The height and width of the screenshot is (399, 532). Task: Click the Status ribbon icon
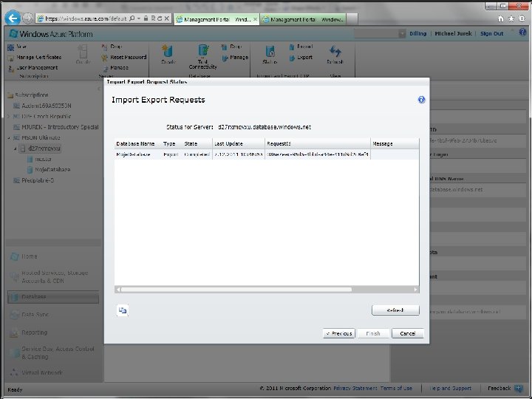pos(270,54)
